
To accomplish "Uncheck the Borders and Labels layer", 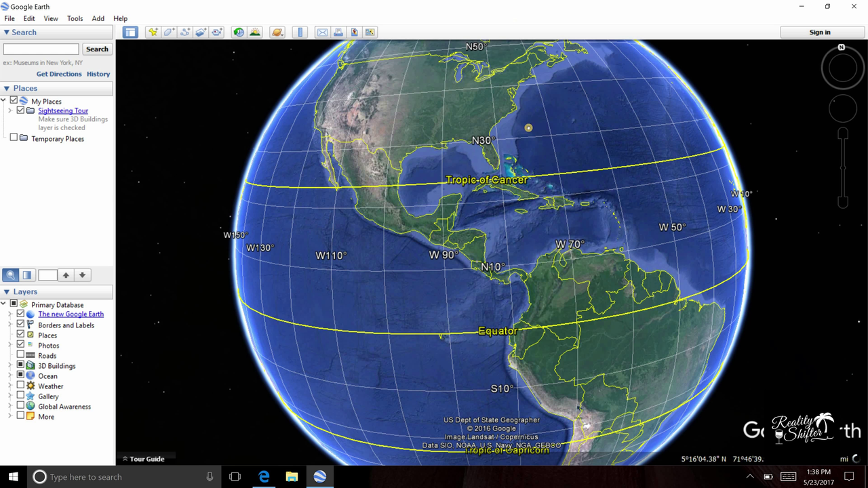I will point(20,325).
